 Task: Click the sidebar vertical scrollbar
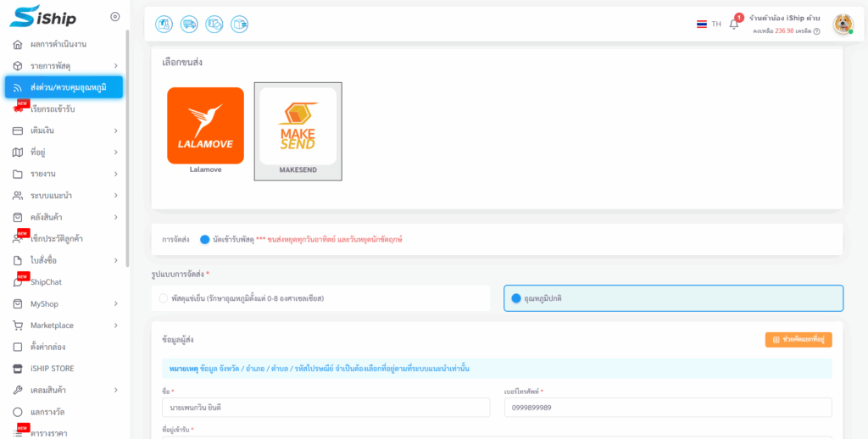pos(128,149)
